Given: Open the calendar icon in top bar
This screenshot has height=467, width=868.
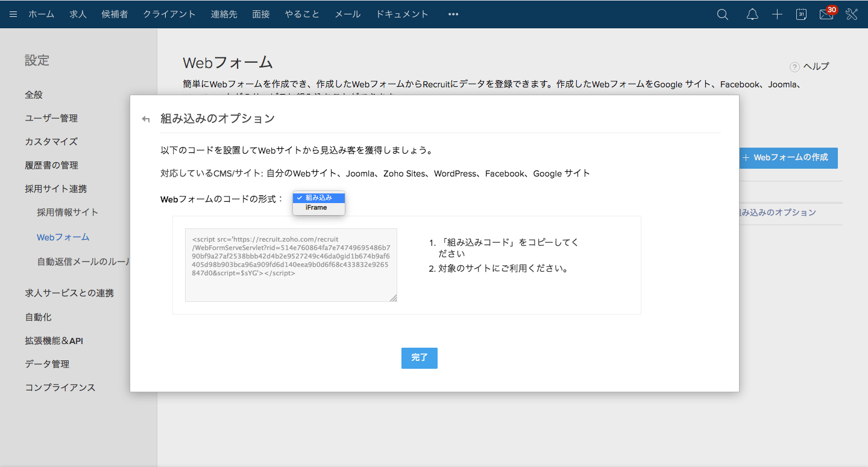Looking at the screenshot, I should pos(801,14).
